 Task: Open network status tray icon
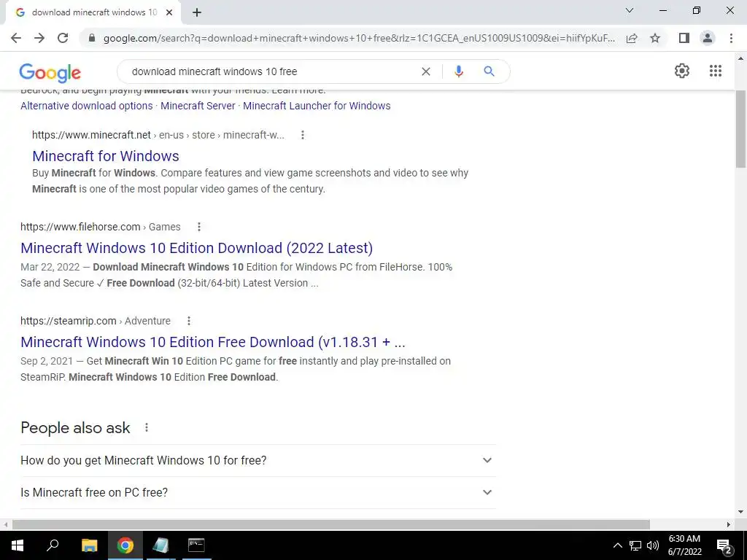(x=635, y=545)
